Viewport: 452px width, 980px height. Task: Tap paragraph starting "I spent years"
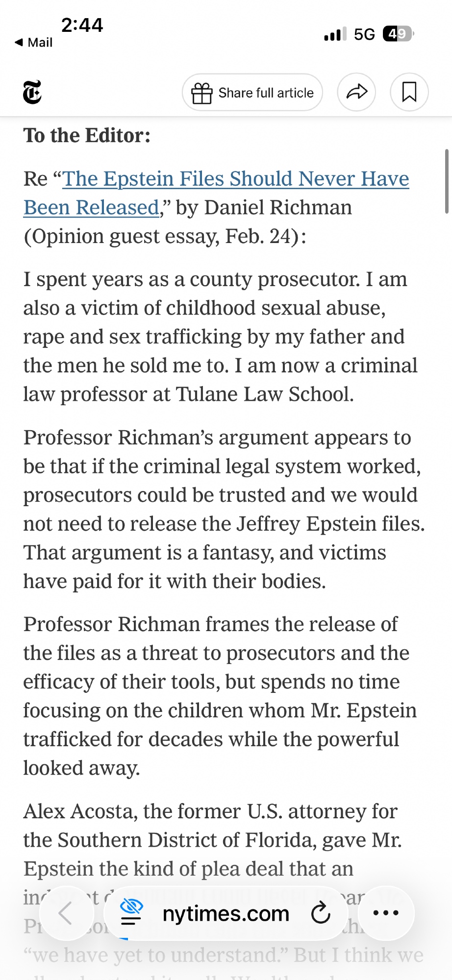(220, 337)
